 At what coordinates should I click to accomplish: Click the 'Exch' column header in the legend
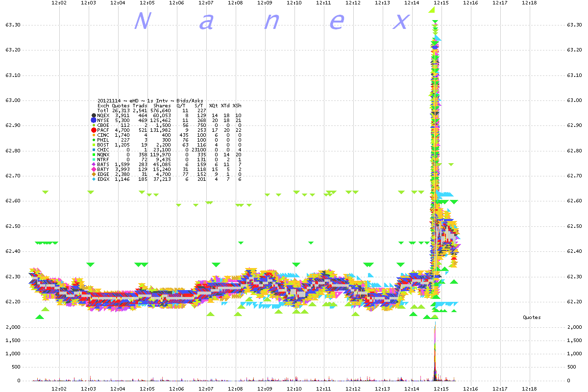pyautogui.click(x=103, y=105)
